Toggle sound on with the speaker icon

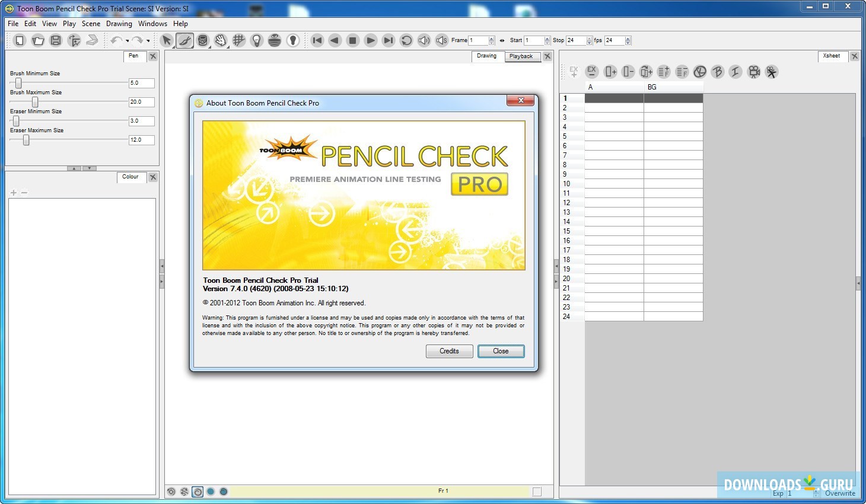(x=424, y=40)
